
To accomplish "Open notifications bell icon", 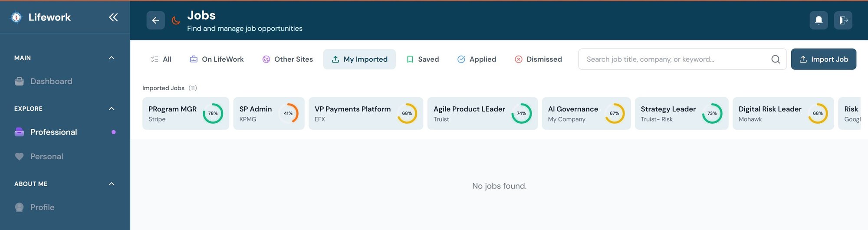I will 819,20.
